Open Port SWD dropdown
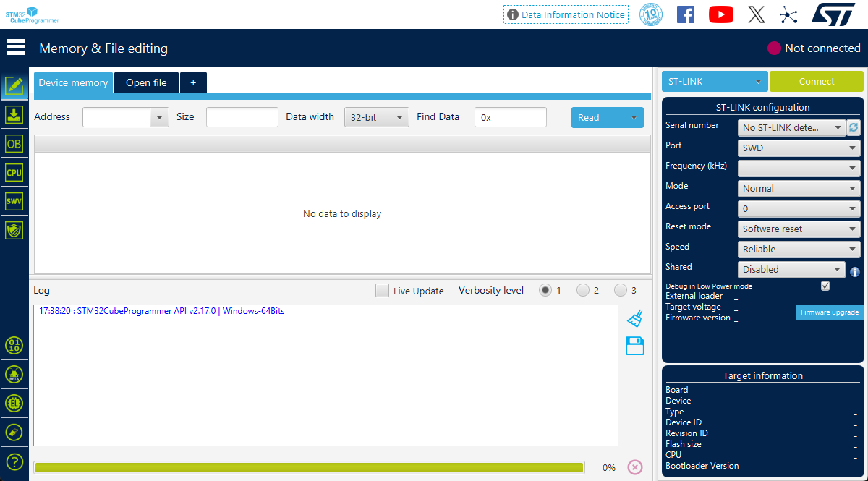Viewport: 868px width, 481px height. pyautogui.click(x=799, y=148)
